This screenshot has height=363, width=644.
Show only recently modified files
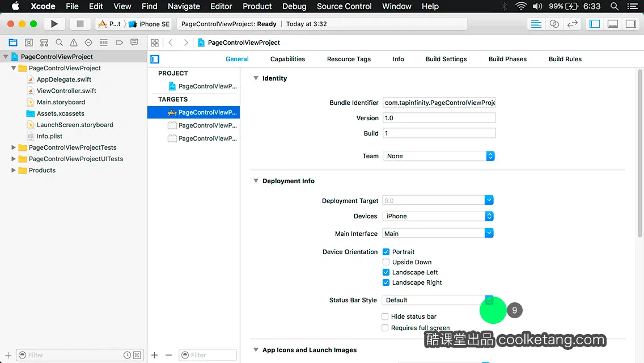128,355
